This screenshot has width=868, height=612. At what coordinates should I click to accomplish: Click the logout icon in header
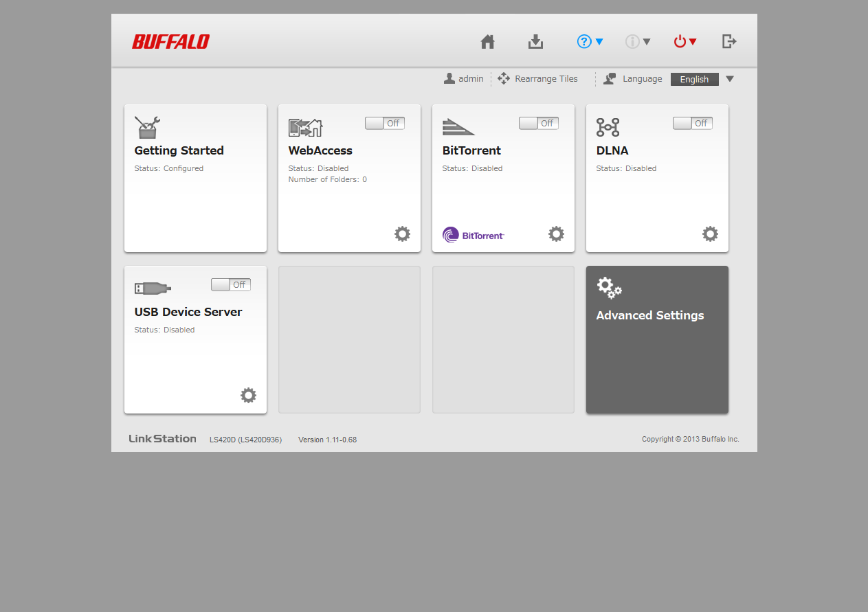click(729, 42)
